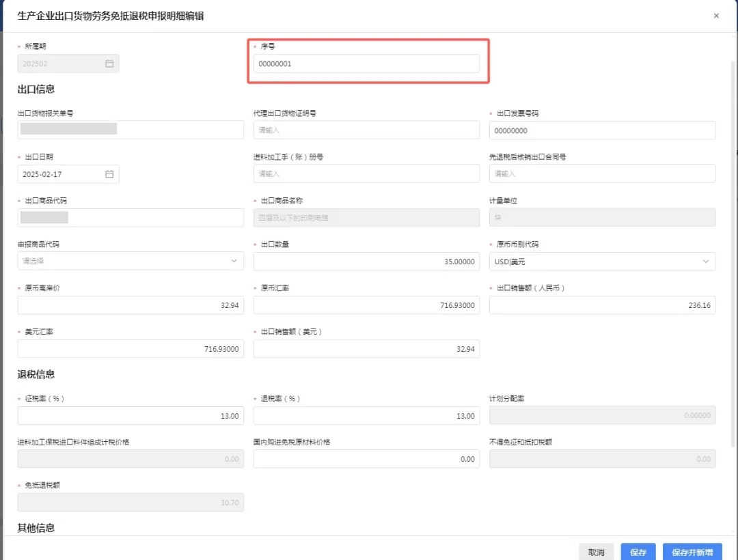Click the 保存并新增 button
Image resolution: width=738 pixels, height=560 pixels.
click(x=692, y=552)
